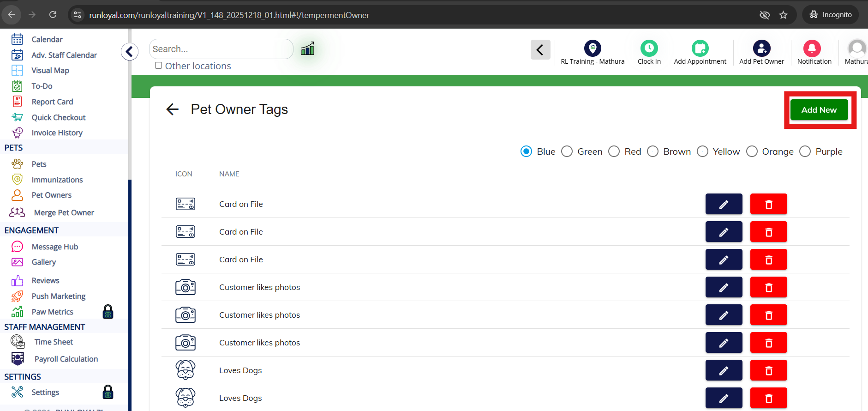Click the Add New button
The height and width of the screenshot is (411, 868).
coord(819,110)
